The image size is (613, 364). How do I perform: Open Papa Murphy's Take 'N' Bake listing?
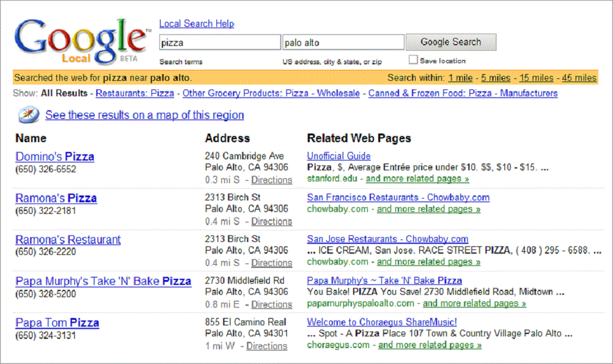point(103,282)
